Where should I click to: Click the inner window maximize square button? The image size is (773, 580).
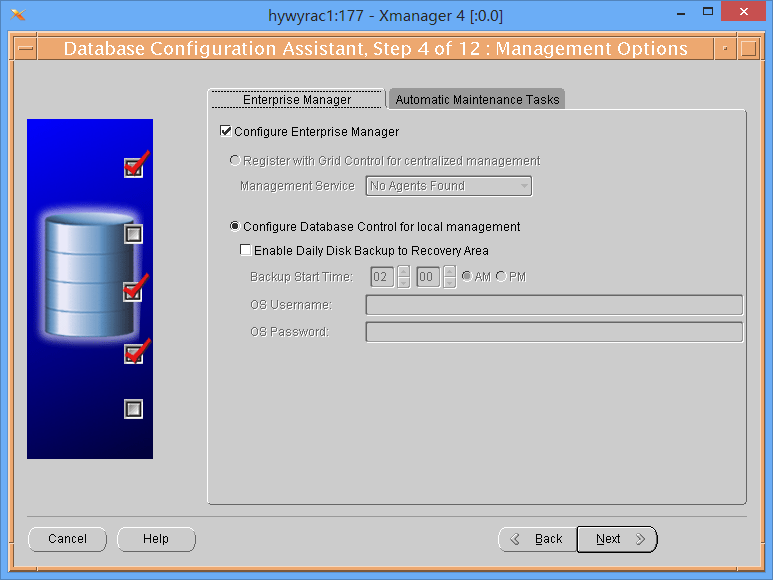pyautogui.click(x=748, y=48)
